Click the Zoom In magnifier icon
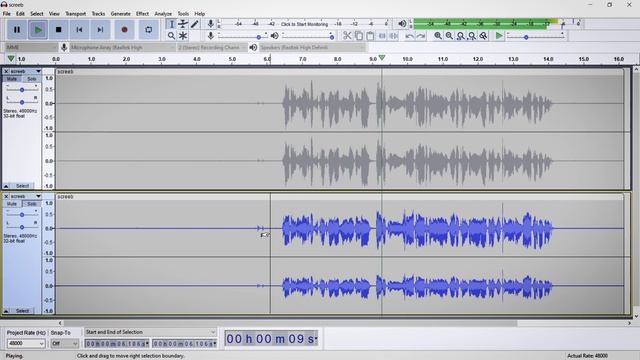This screenshot has height=360, width=640. [x=438, y=36]
